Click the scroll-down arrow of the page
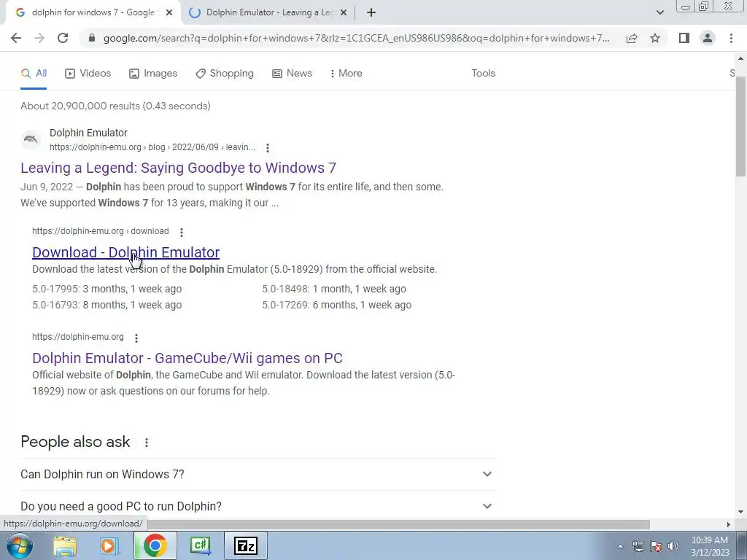The image size is (747, 560). (x=740, y=512)
